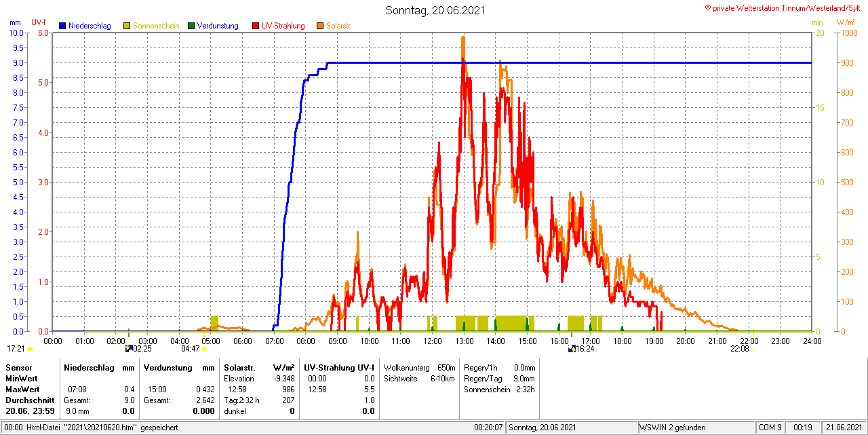Image resolution: width=868 pixels, height=435 pixels.
Task: Click the yellow Sonnenschein legend swatch
Action: tap(127, 26)
